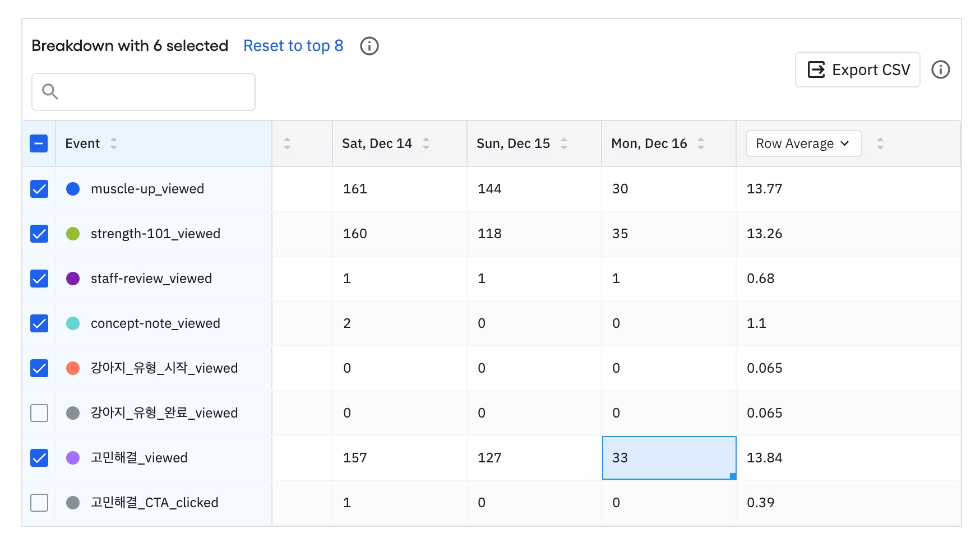Click the magnifier icon in the search box
This screenshot has height=547, width=980.
50,91
